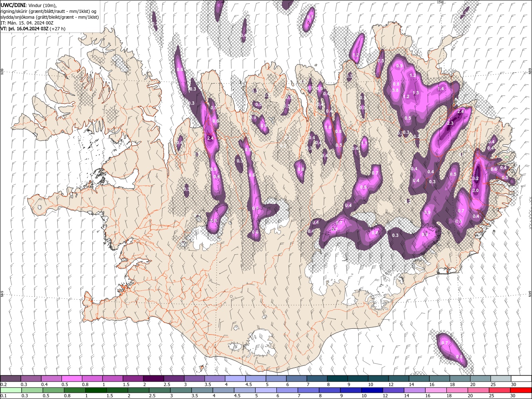532x399 pixels.
Task: Click the 20W longitude label at top
Action: [x=220, y=2]
